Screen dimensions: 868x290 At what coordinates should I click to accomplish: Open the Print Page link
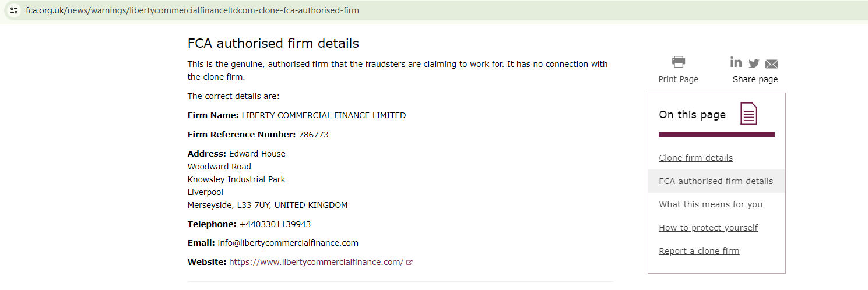pyautogui.click(x=678, y=79)
